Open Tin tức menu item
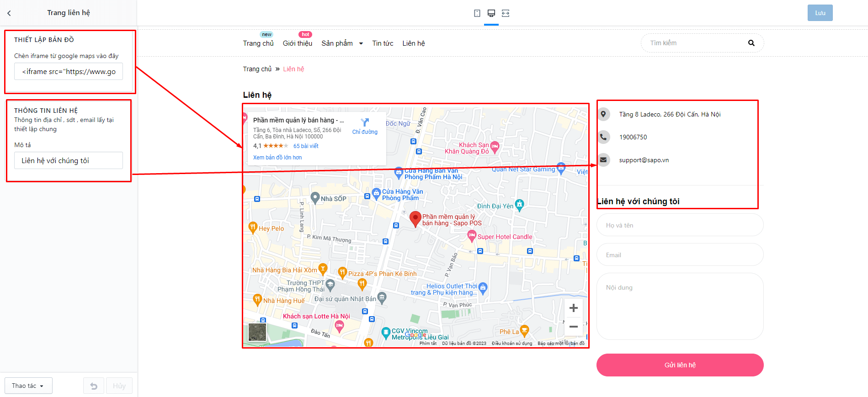Viewport: 868px width, 397px height. [383, 43]
